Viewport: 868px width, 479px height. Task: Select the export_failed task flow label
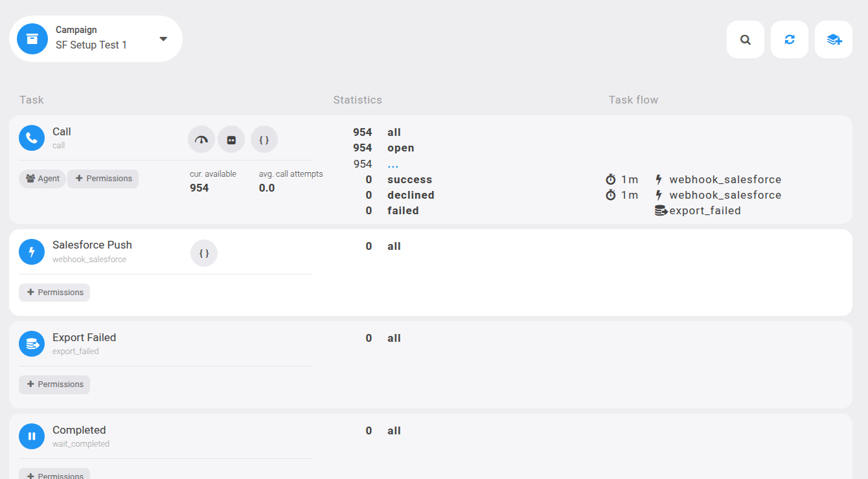pos(705,210)
